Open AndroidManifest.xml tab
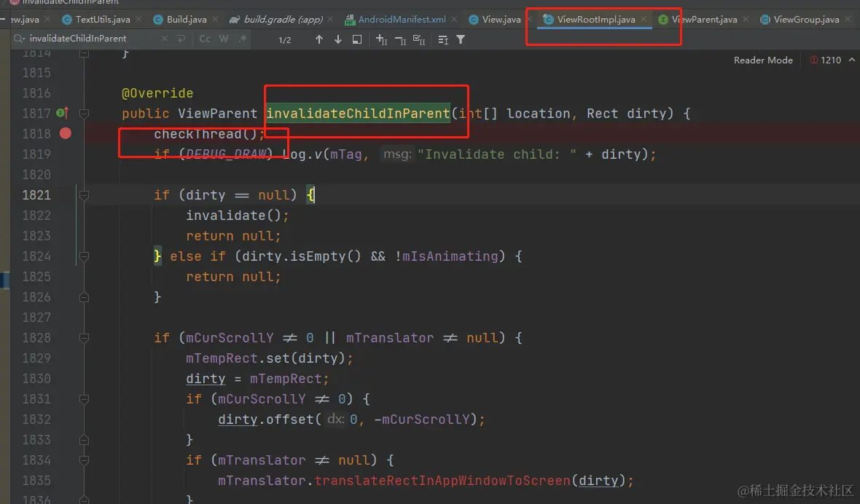 point(395,19)
